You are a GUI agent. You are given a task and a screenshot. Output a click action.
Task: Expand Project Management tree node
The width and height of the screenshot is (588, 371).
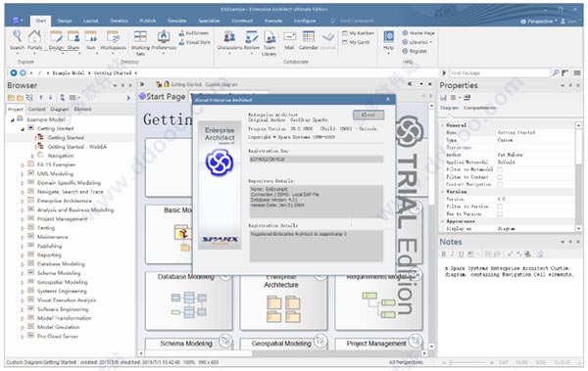click(23, 219)
